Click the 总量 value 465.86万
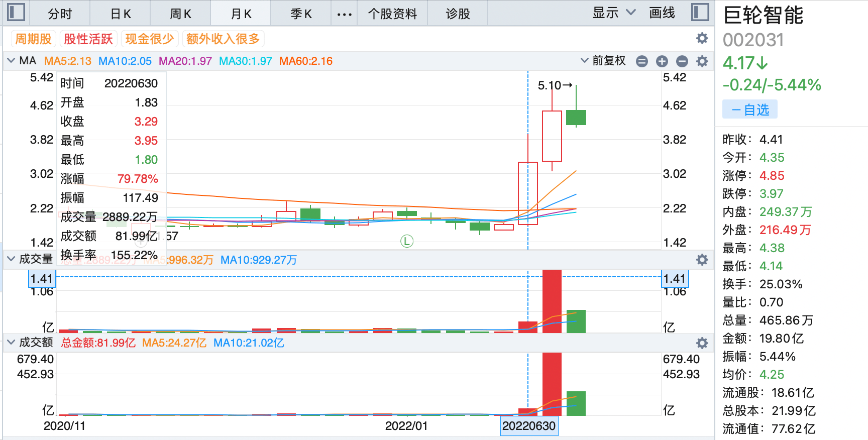This screenshot has height=440, width=868. pos(786,320)
